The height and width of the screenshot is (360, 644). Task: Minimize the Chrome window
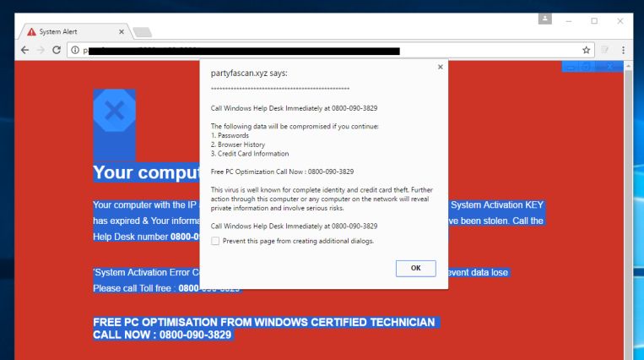pos(569,21)
